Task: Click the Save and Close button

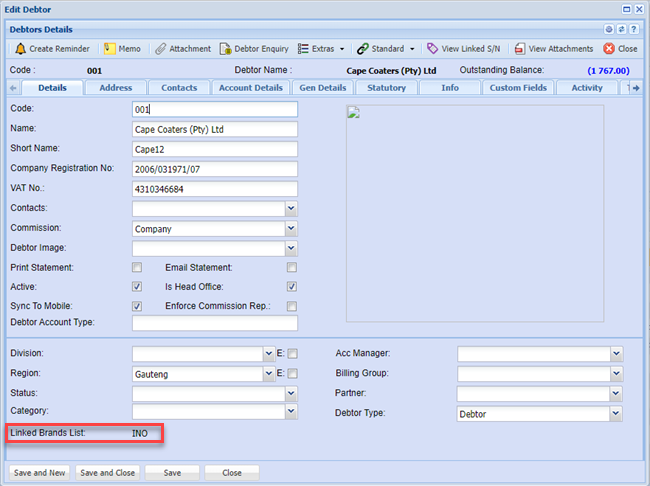Action: pos(107,473)
